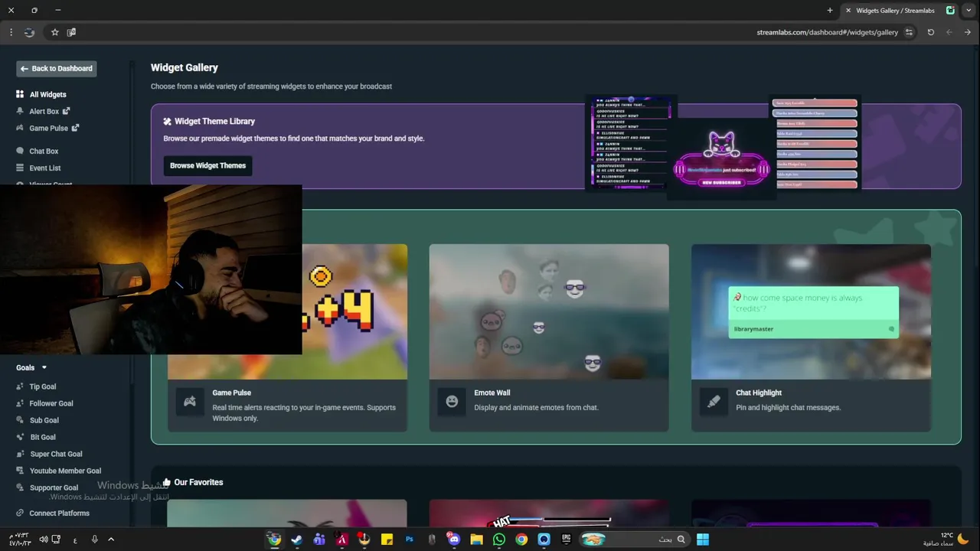Open the tab search dropdown arrow
The image size is (980, 551).
click(968, 11)
